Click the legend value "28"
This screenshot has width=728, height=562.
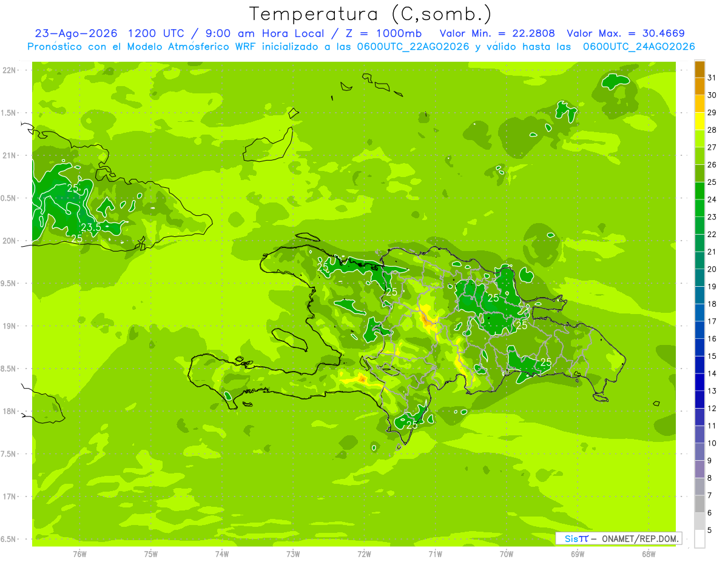pos(712,130)
